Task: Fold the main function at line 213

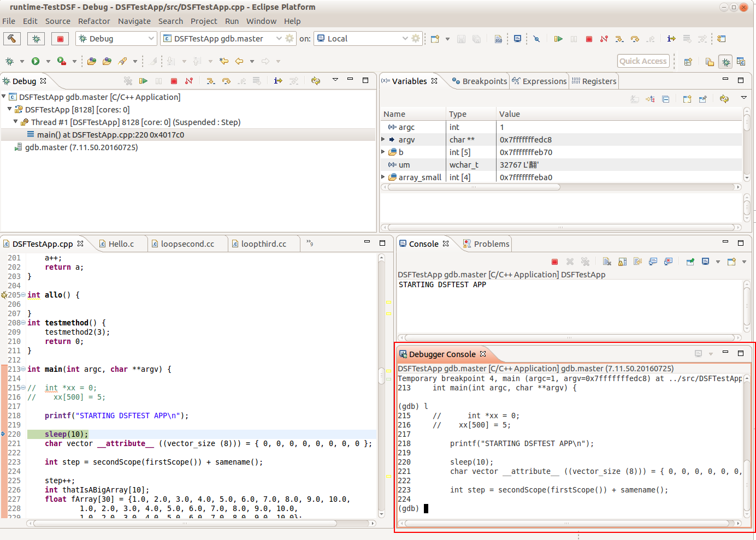Action: click(23, 369)
